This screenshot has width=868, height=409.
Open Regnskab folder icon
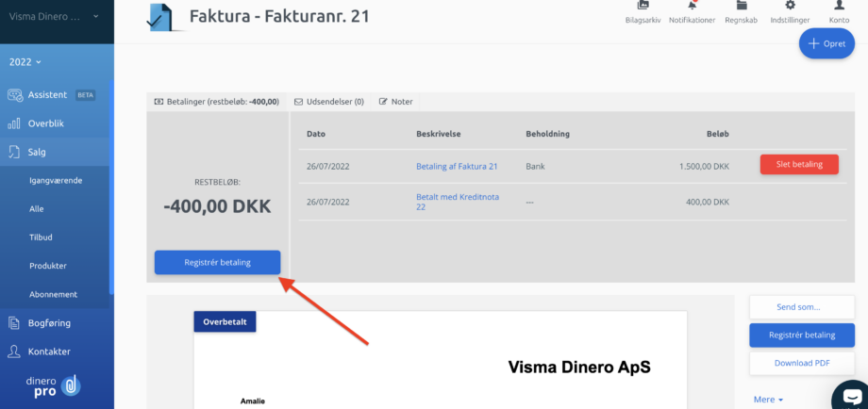click(742, 6)
